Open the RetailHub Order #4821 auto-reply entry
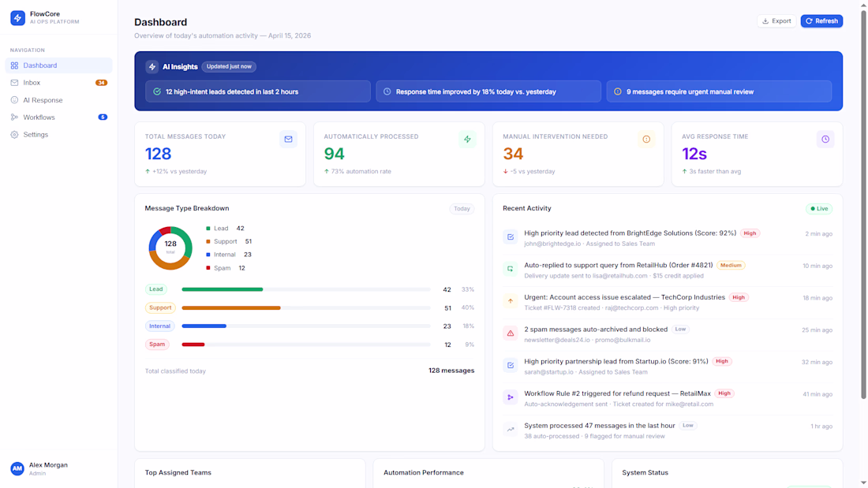Screen dimensions: 868x488 click(x=668, y=270)
